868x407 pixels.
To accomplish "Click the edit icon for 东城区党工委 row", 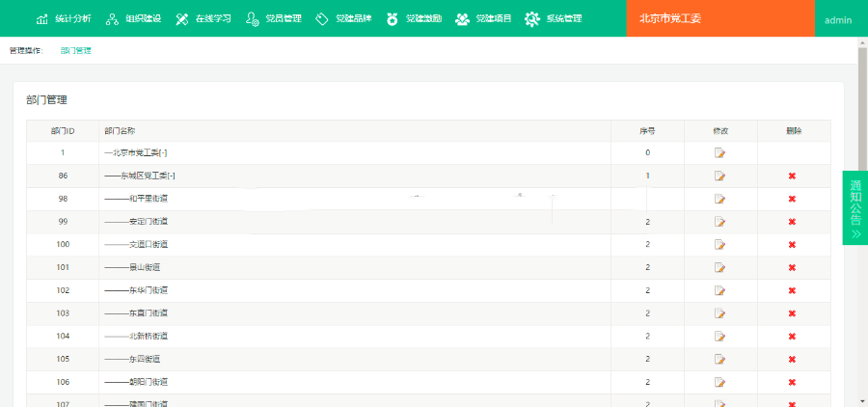I will coord(719,176).
